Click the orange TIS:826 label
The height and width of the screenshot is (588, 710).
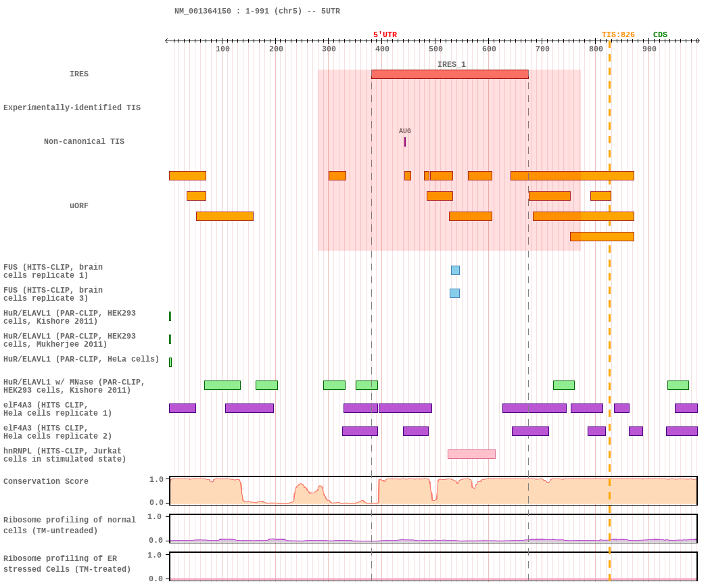617,35
